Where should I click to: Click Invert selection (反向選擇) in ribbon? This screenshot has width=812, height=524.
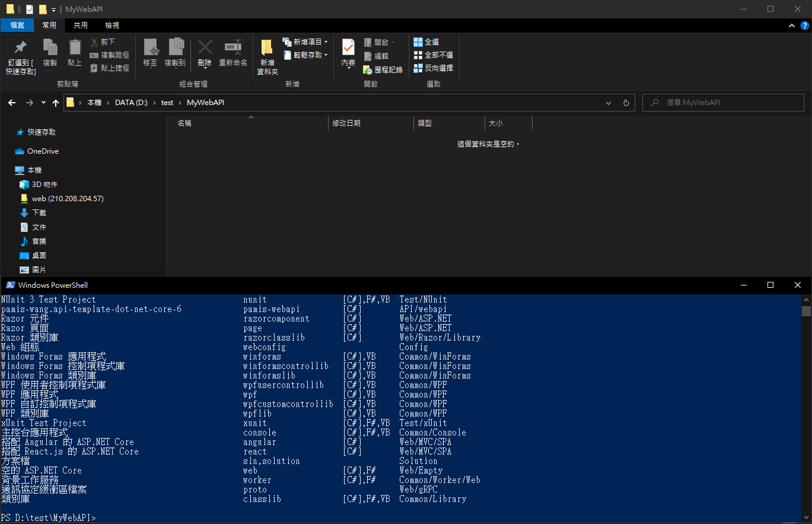pyautogui.click(x=433, y=68)
